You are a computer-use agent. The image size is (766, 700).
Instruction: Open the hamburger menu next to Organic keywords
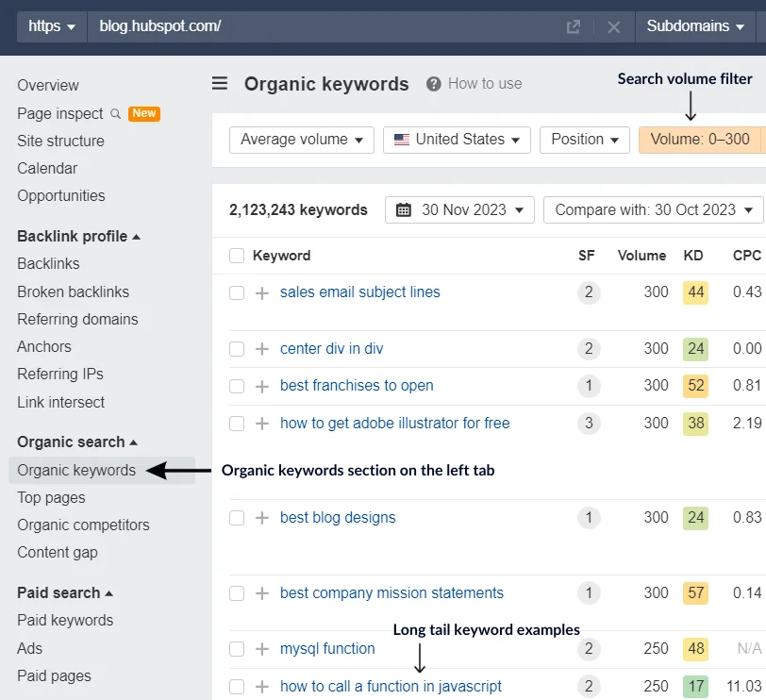[x=219, y=84]
